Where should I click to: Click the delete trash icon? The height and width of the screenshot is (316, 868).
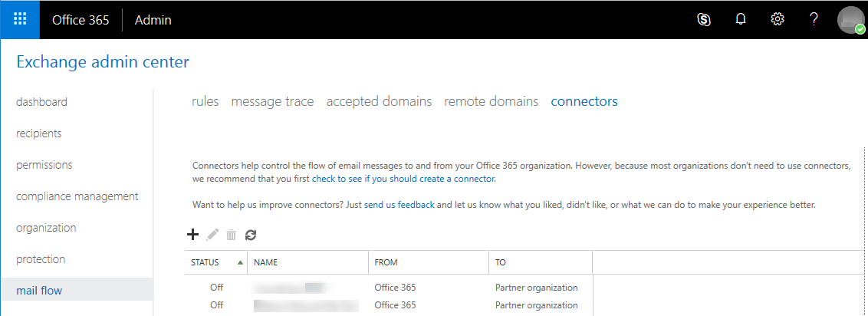pos(232,235)
